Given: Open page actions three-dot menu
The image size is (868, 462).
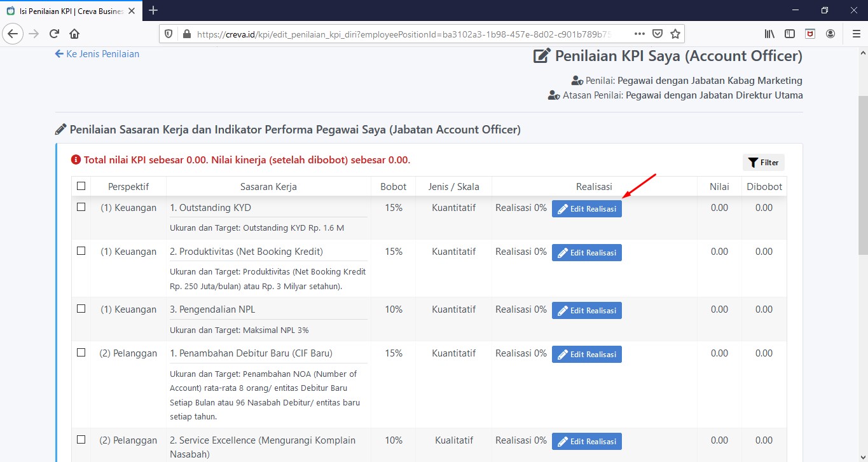Looking at the screenshot, I should tap(640, 34).
